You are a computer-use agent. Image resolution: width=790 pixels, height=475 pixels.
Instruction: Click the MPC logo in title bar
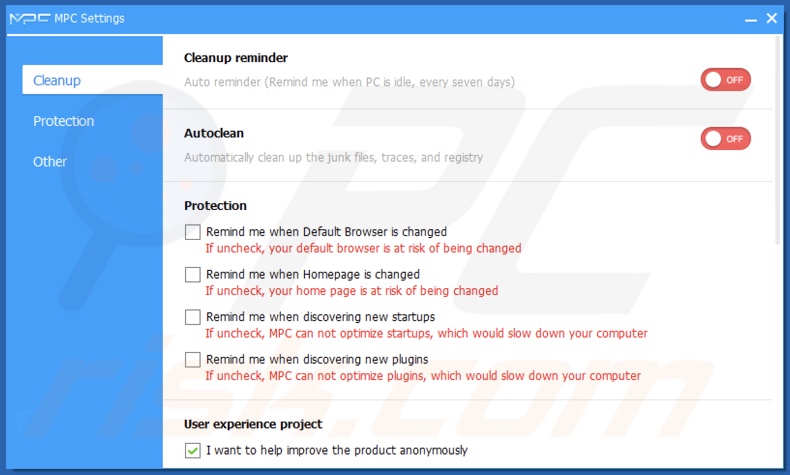coord(30,19)
